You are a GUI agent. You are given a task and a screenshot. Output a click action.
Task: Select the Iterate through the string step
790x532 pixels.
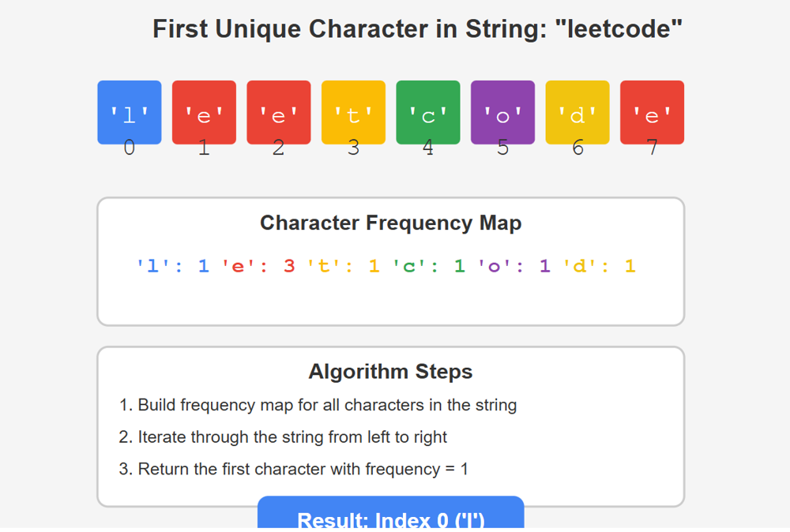[x=283, y=436]
